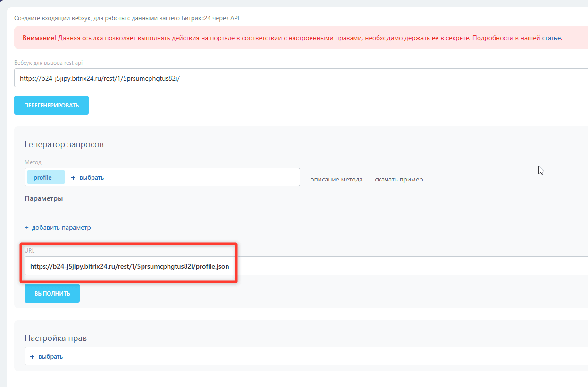
Task: Click + выбрать in the Метод field
Action: pyautogui.click(x=87, y=178)
